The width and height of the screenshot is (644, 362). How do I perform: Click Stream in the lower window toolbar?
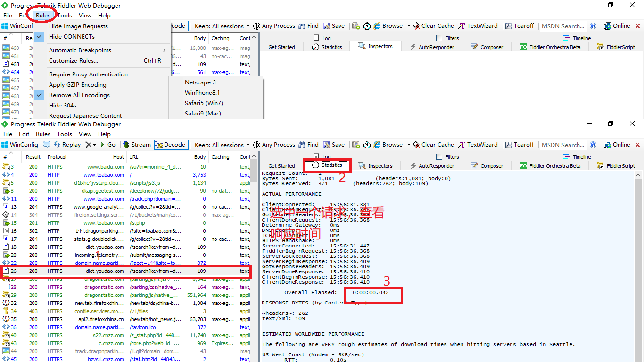point(137,145)
